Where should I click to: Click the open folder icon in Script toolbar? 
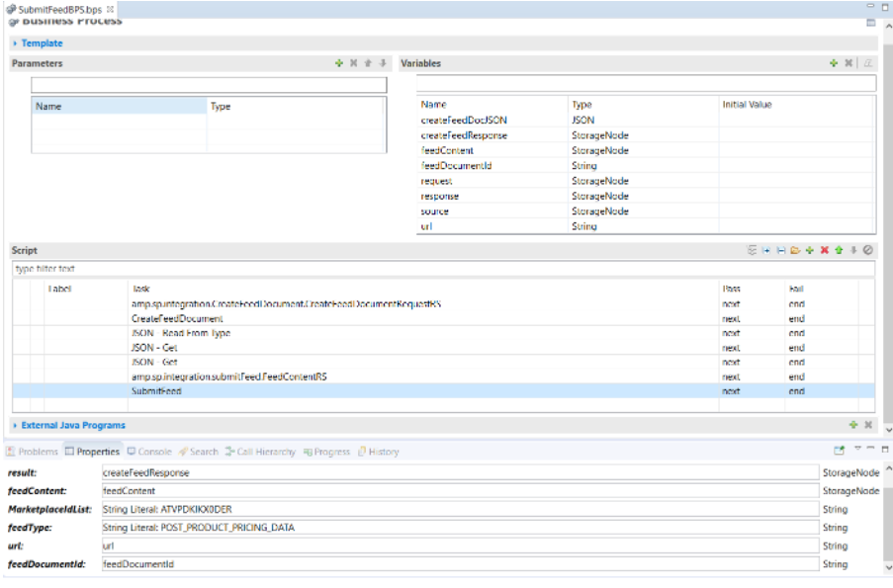click(796, 250)
